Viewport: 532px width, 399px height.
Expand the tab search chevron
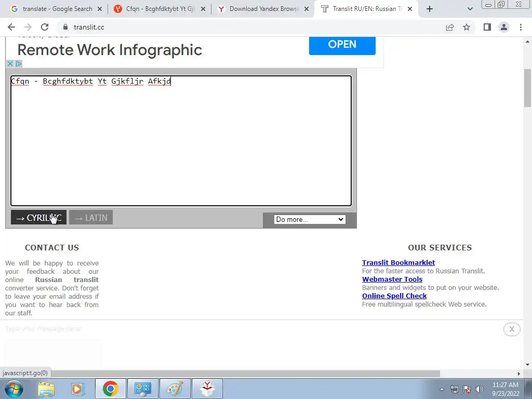470,9
